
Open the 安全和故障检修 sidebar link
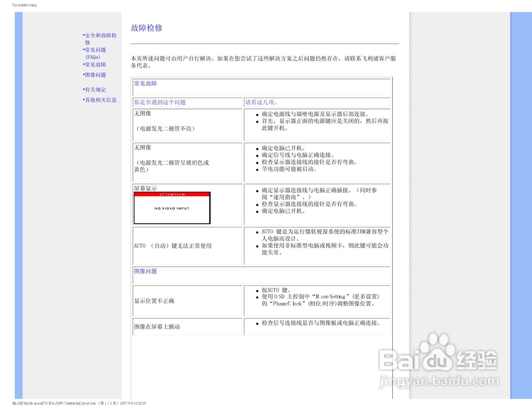tap(100, 39)
